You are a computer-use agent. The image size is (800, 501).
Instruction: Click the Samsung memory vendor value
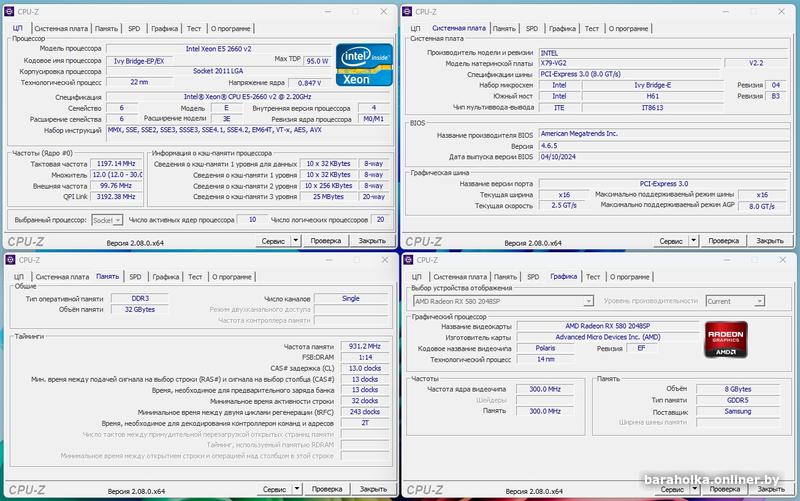(x=738, y=411)
